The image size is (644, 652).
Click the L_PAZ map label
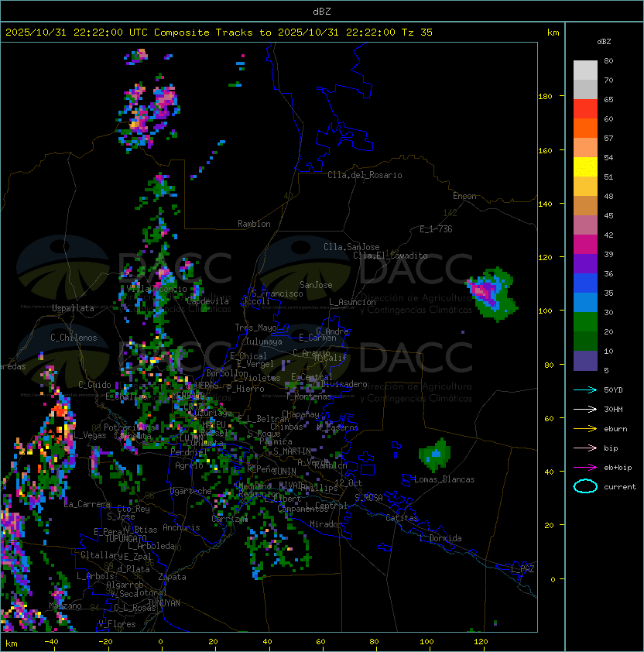(522, 569)
